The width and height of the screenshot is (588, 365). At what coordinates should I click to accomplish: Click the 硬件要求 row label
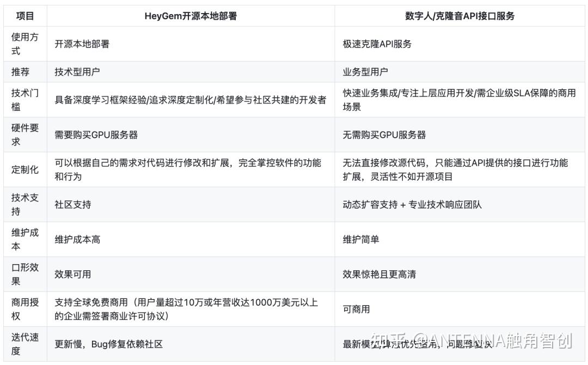(24, 135)
